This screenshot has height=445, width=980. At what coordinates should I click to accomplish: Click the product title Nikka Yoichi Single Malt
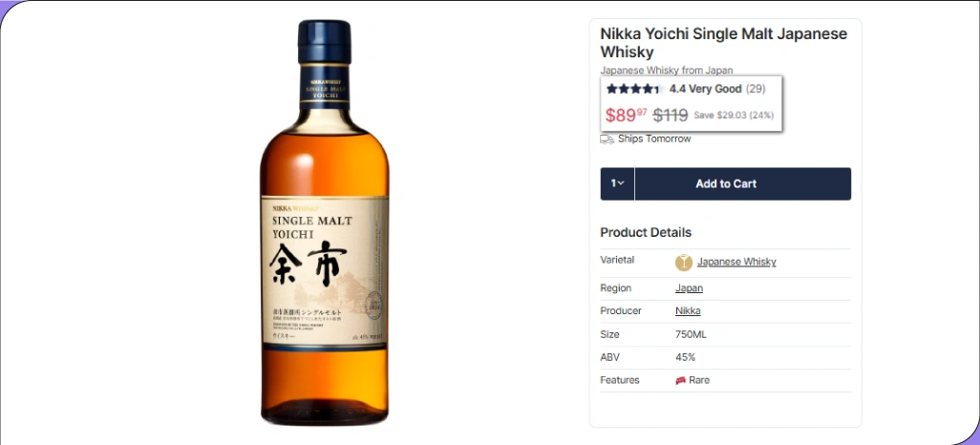tap(723, 42)
